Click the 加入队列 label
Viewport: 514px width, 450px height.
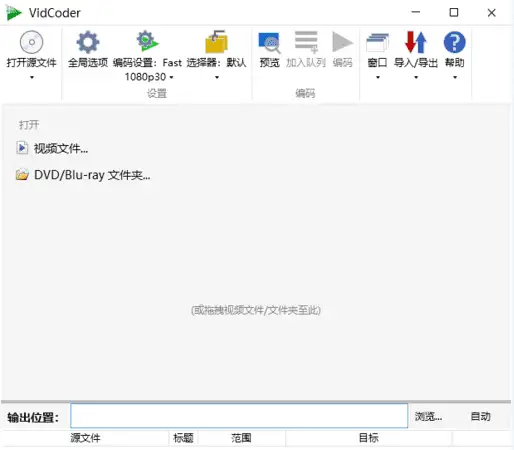[x=306, y=63]
